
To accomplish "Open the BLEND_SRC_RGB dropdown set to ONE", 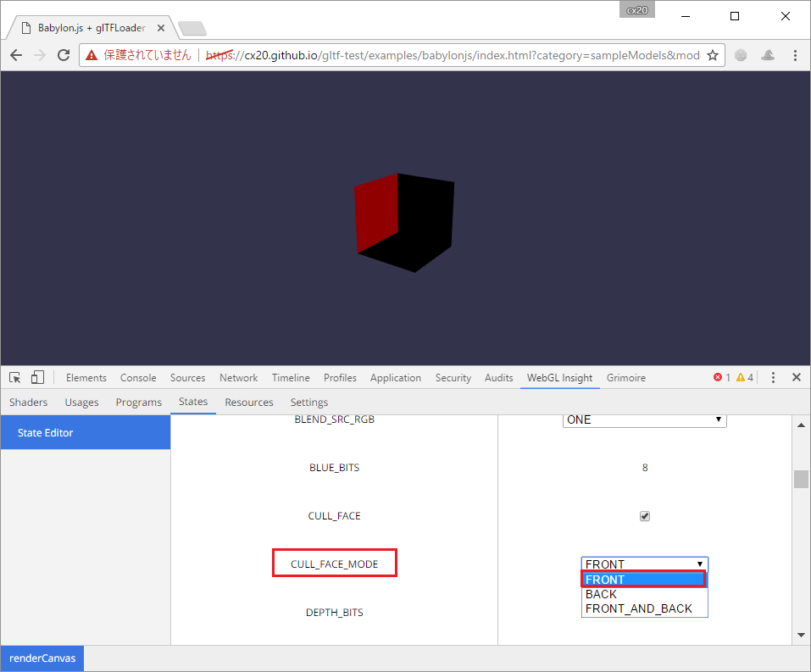I will 644,420.
